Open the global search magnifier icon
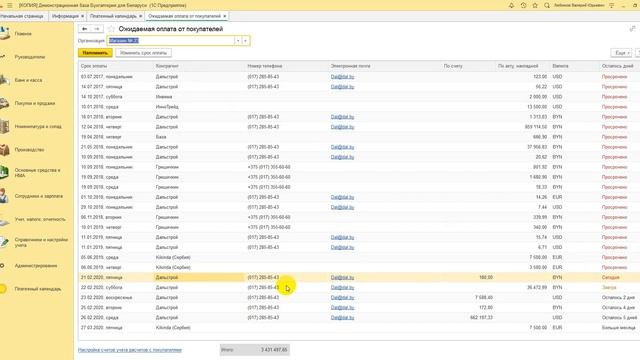 pos(547,5)
